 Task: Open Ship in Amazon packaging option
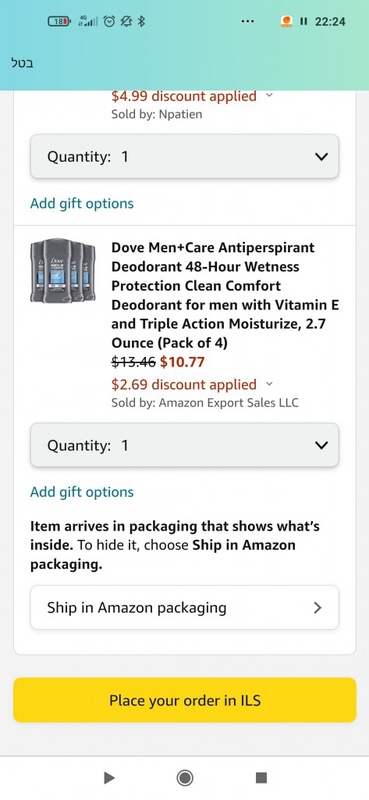pyautogui.click(x=184, y=608)
